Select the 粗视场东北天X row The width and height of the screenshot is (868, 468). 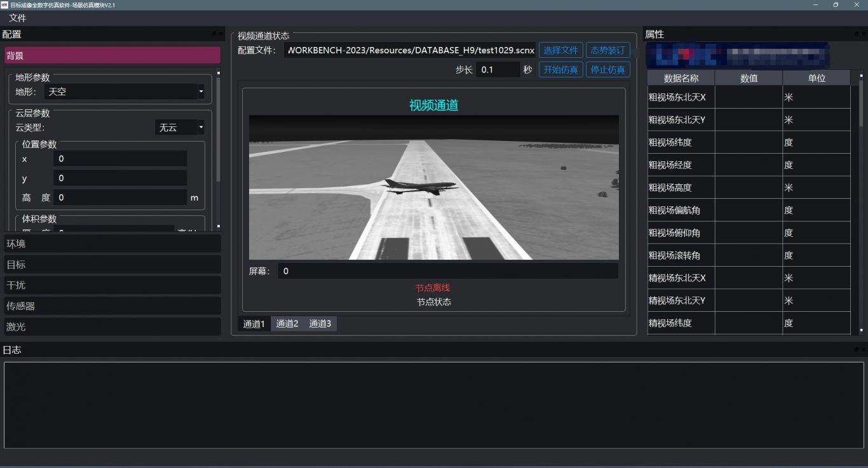749,97
